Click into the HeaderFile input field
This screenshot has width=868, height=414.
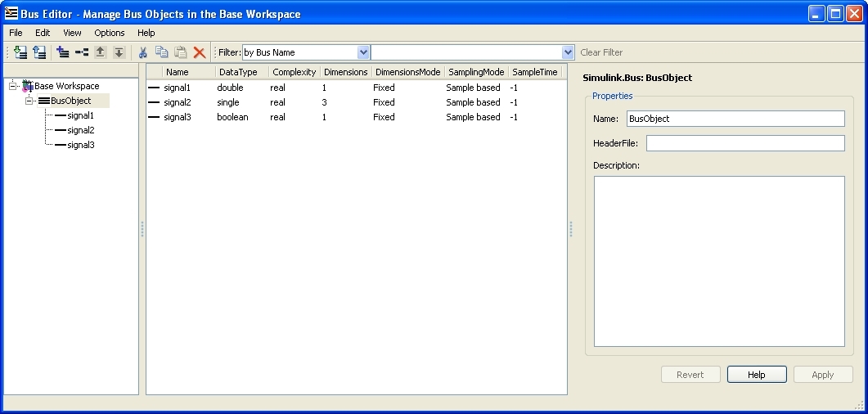[745, 143]
